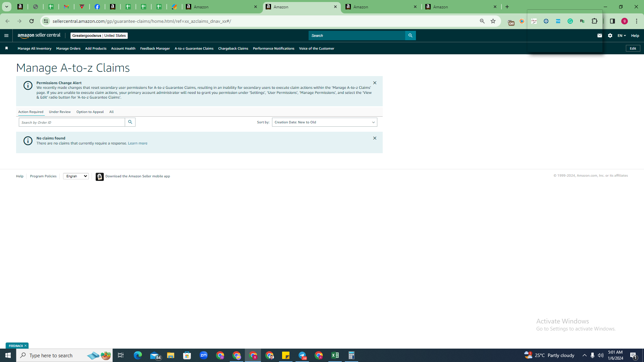
Task: Open Chargeback Claims menu item
Action: (x=233, y=49)
